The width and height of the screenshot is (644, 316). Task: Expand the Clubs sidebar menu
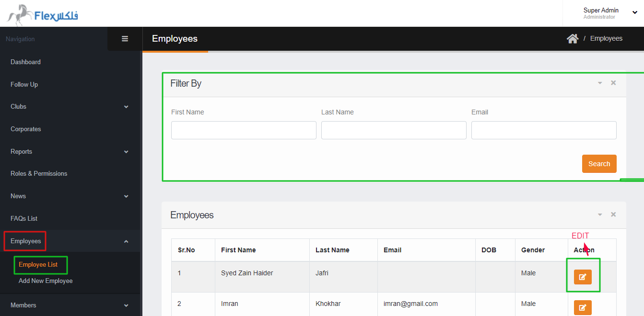coord(70,106)
